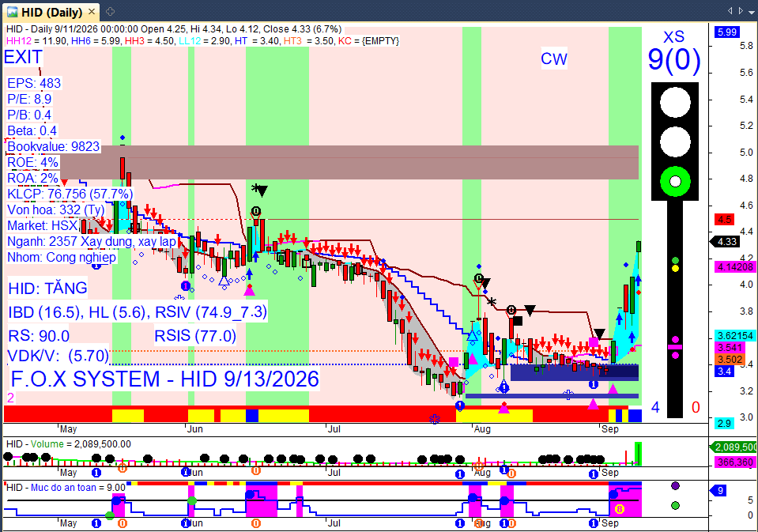
Task: Click the HID: TĂNG trend label
Action: pos(48,289)
